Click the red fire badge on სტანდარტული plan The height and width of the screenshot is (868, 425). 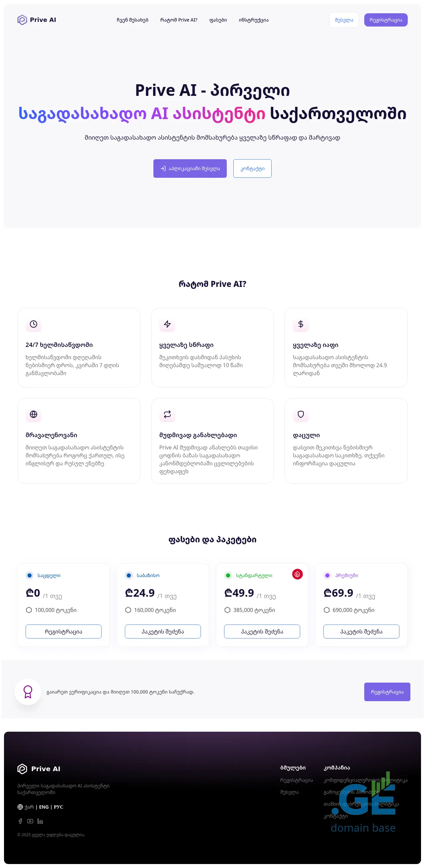click(x=297, y=574)
